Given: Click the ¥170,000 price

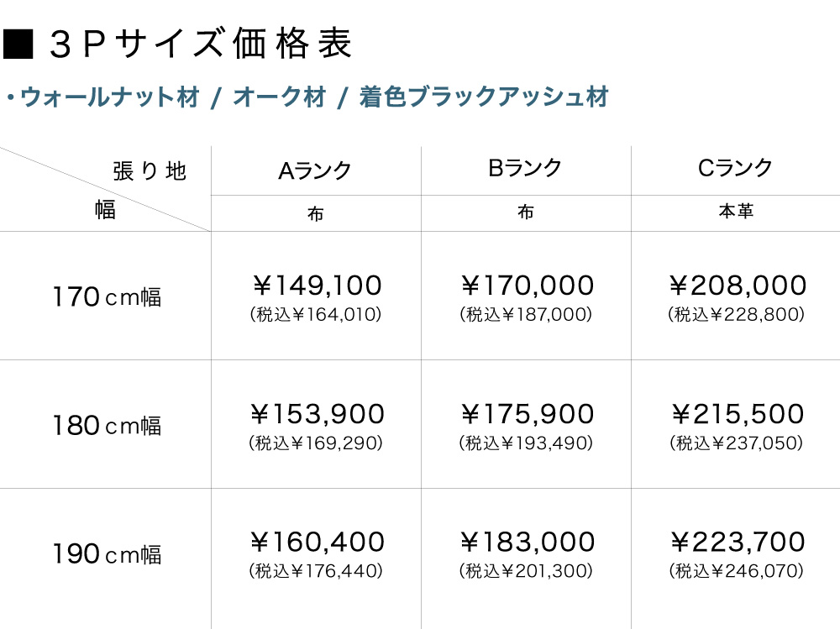Looking at the screenshot, I should 527,286.
